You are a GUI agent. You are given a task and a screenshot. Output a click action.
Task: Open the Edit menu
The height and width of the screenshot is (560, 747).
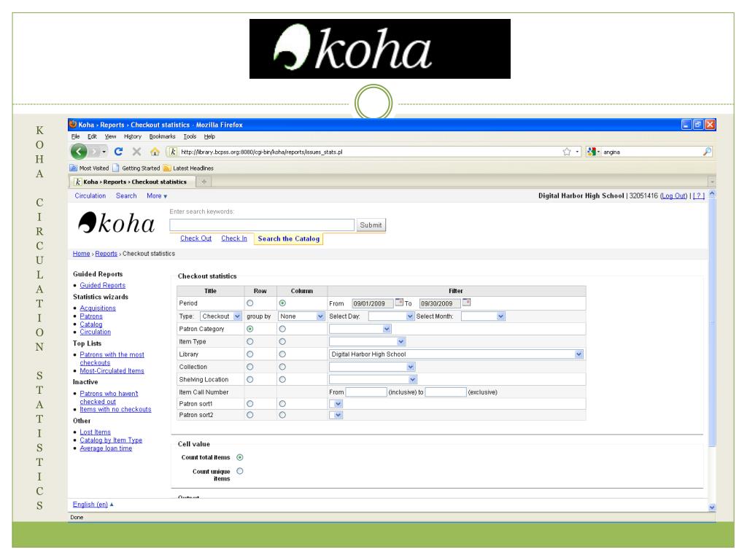coord(92,136)
